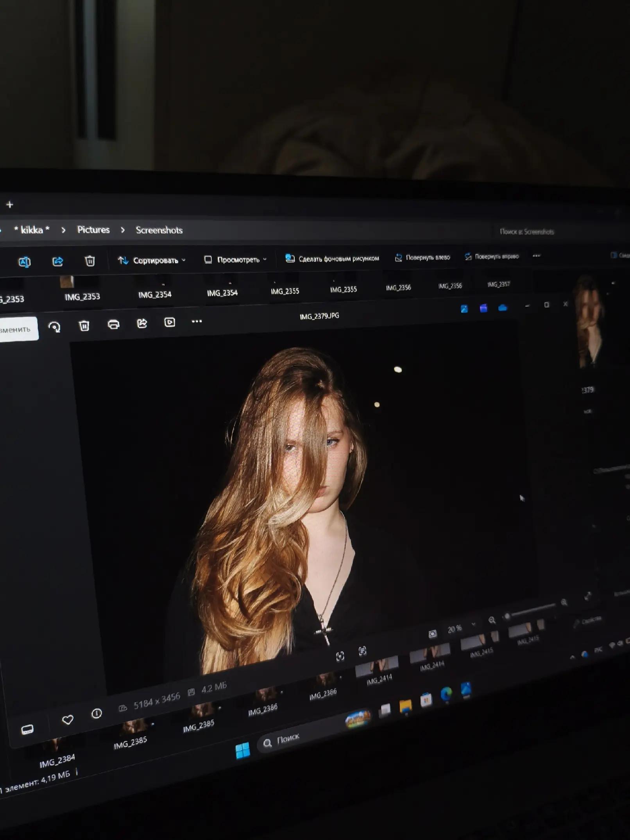This screenshot has height=840, width=630.
Task: Open the 20 % zoom level dropdown
Action: click(x=461, y=628)
